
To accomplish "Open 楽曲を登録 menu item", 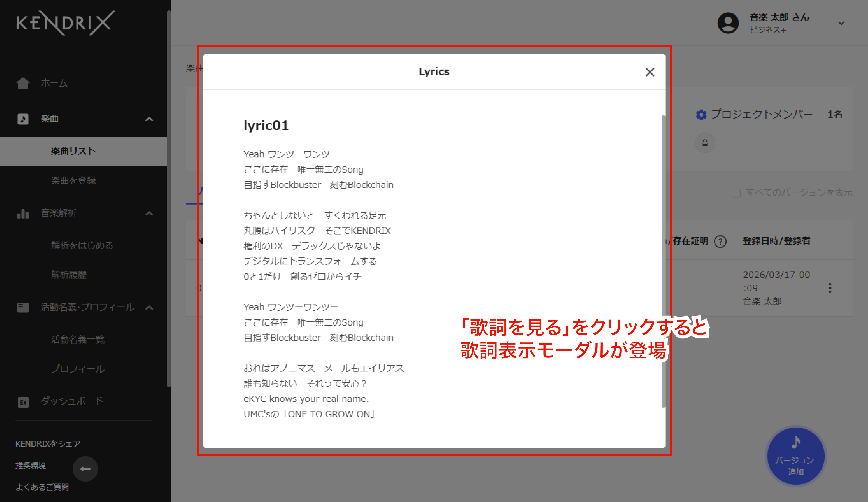I will tap(73, 180).
